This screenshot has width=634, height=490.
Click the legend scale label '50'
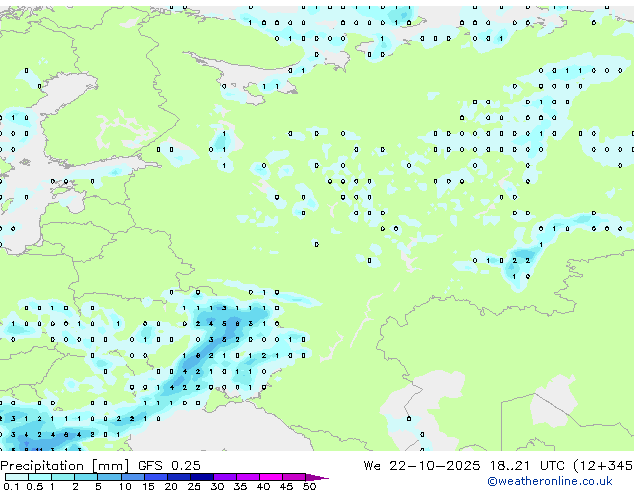coord(310,486)
